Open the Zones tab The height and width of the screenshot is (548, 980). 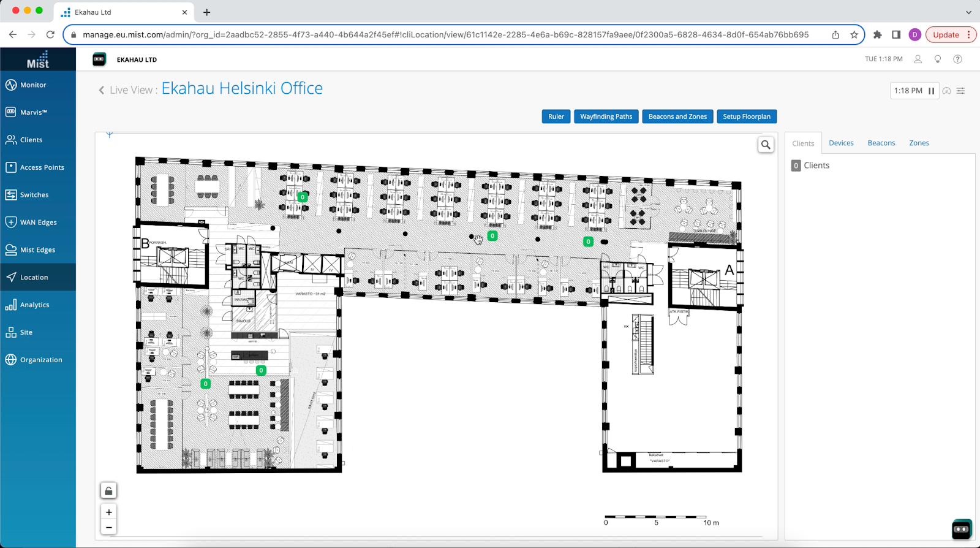[x=919, y=143]
